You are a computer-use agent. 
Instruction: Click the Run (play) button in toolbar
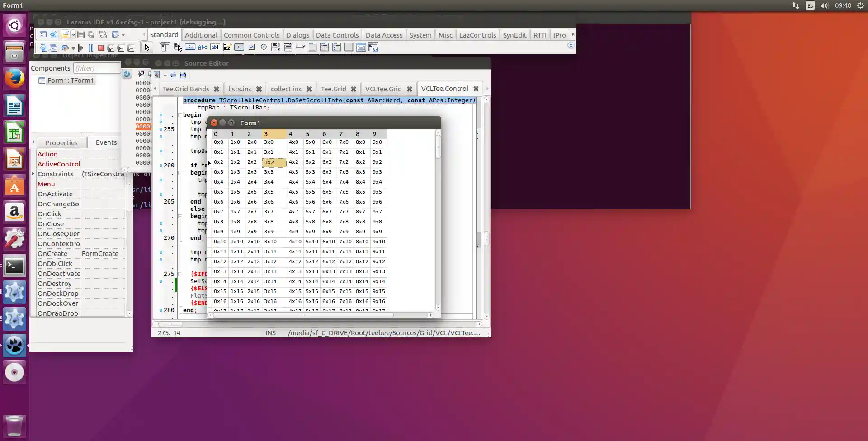(x=80, y=48)
